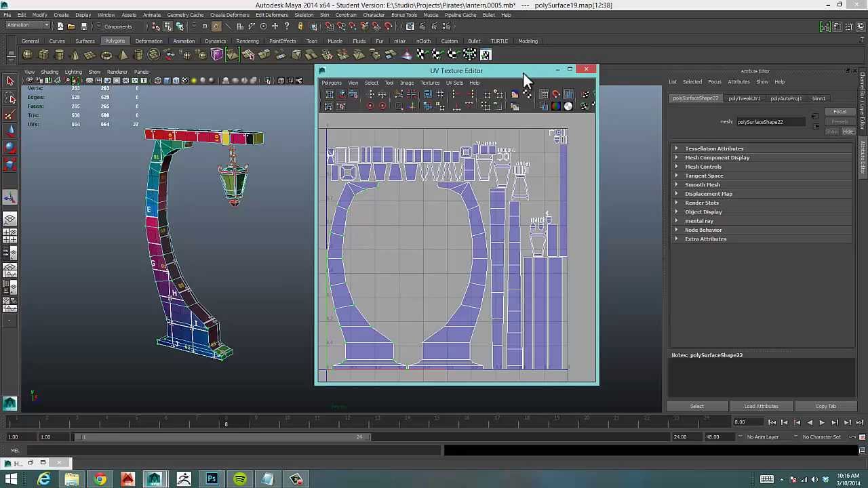Open Textures menu in UV Texture Editor
The width and height of the screenshot is (868, 488).
pos(429,83)
